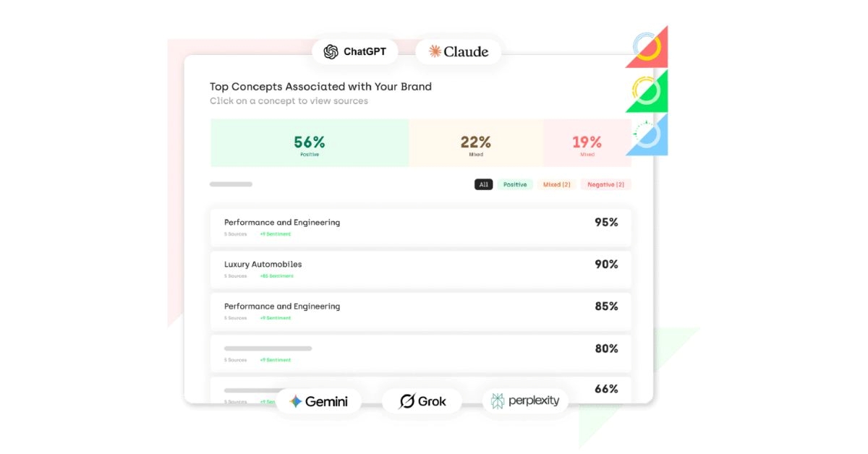Screen dimensions: 868x454
Task: Open the 95% Performance and Engineering row
Action: [420, 228]
